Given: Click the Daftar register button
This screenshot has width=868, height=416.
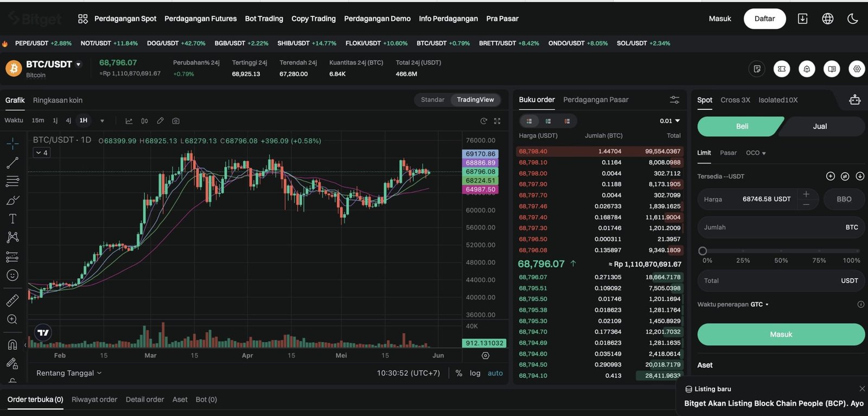Looking at the screenshot, I should coord(765,18).
